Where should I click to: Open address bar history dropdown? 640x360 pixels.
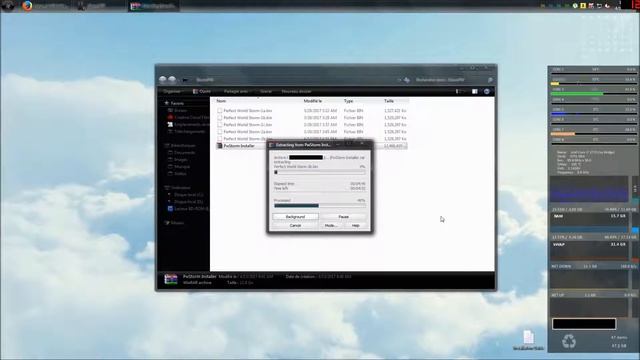pyautogui.click(x=399, y=80)
